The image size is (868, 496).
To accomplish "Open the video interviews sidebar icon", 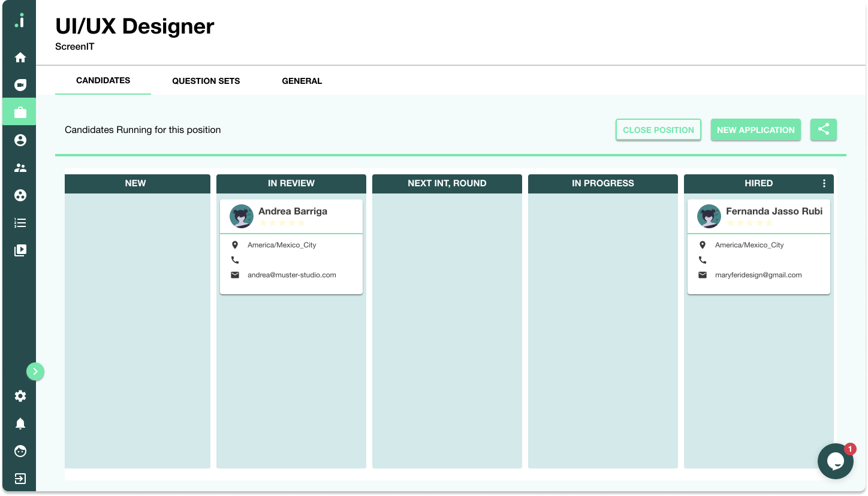I will [x=20, y=84].
